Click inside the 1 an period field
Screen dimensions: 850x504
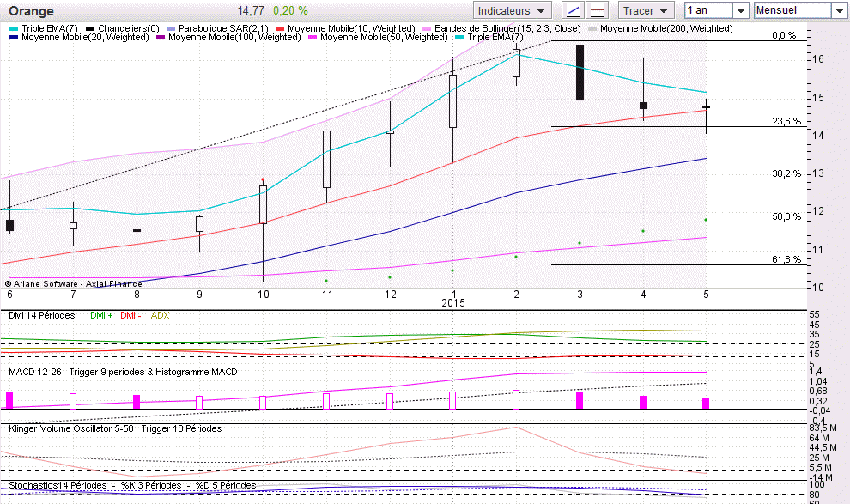(709, 10)
